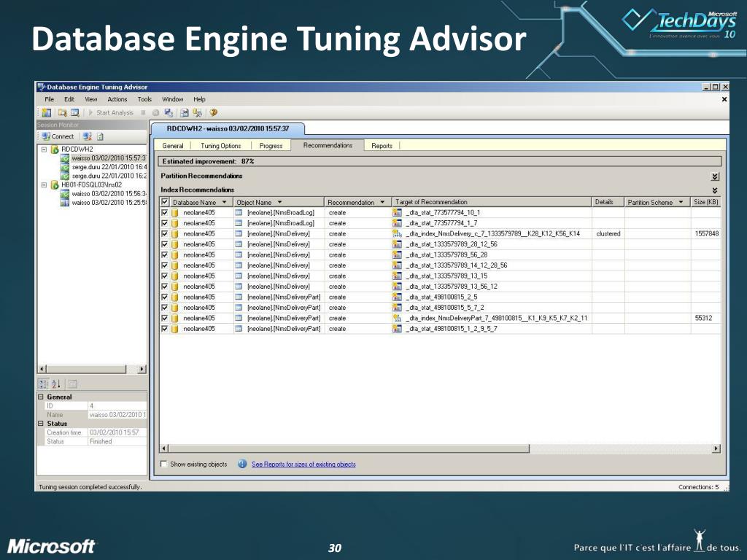Click the Disconnect server icon beside Connect

coord(88,136)
